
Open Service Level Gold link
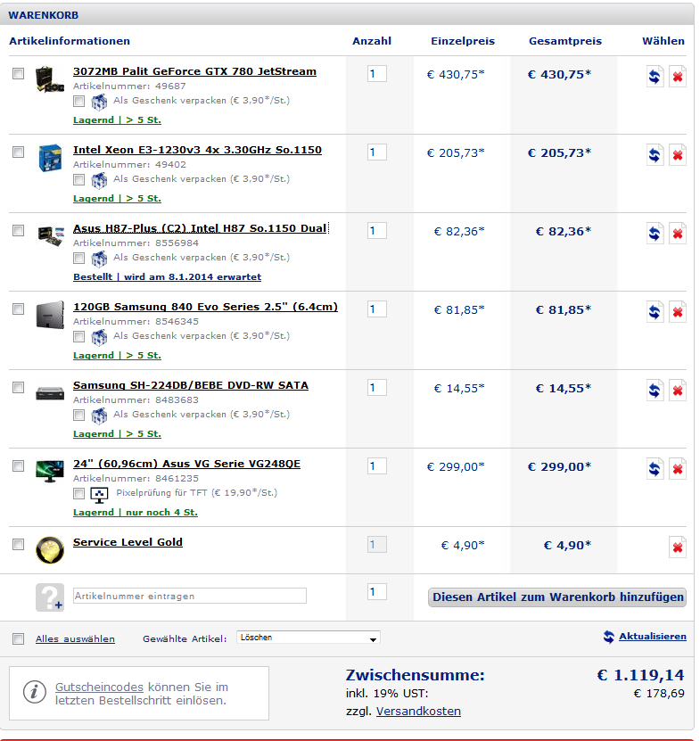(x=128, y=542)
